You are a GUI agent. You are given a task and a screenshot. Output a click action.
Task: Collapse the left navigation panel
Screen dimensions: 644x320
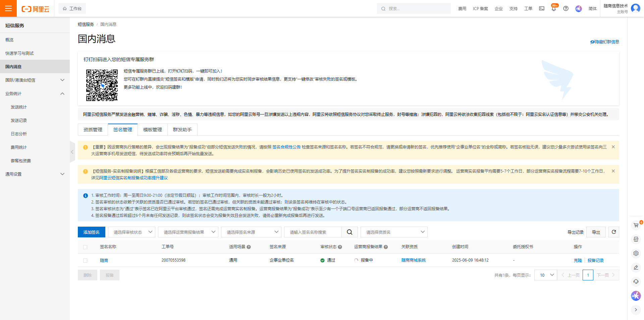tap(72, 152)
